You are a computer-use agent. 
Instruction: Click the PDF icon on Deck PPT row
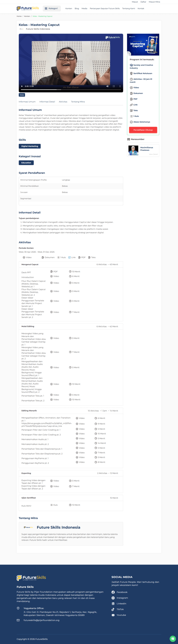51,271
